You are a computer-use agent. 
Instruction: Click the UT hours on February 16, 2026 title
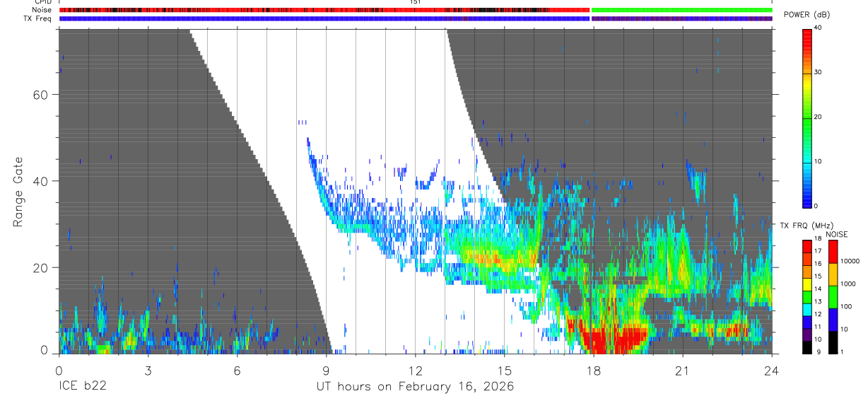pos(415,387)
